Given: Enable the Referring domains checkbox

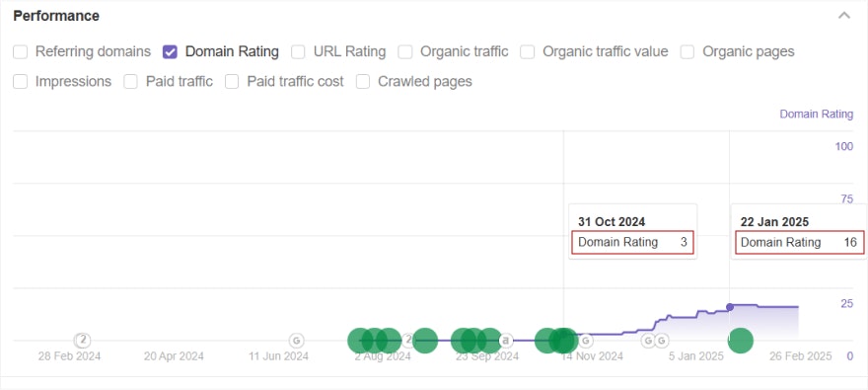Looking at the screenshot, I should point(21,52).
